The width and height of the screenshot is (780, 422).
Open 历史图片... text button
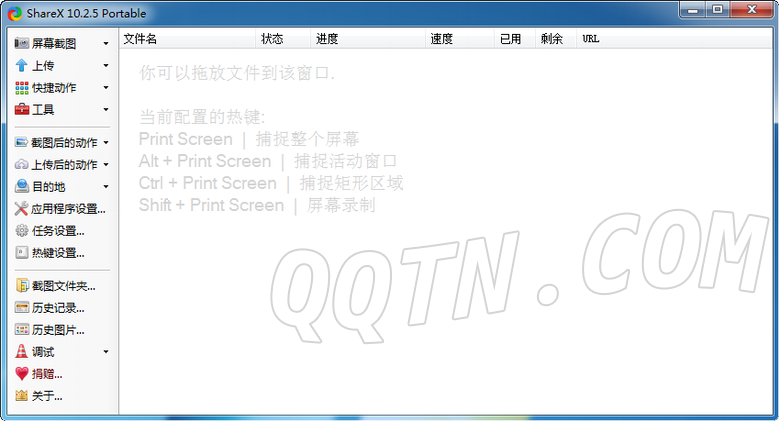click(58, 330)
